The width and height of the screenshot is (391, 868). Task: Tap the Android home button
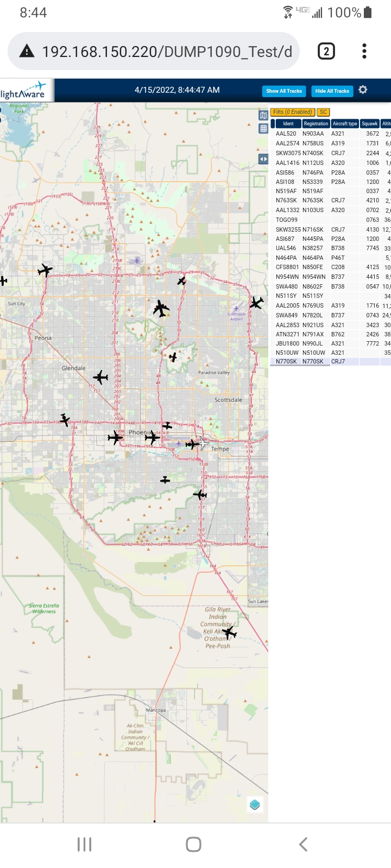[x=193, y=844]
